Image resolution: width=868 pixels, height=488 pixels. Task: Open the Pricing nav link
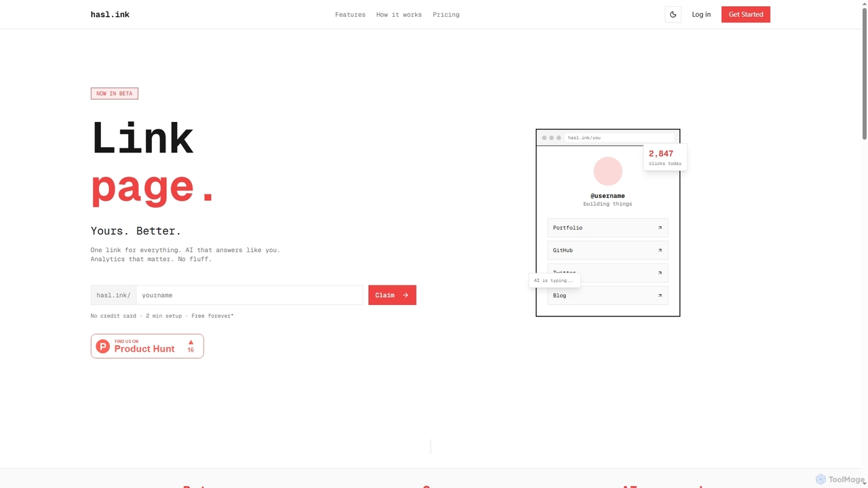click(x=446, y=14)
